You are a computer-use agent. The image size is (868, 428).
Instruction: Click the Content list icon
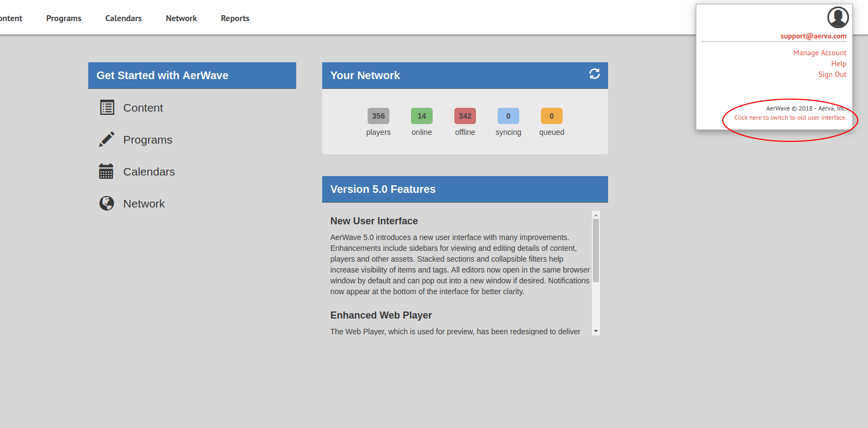tap(107, 107)
